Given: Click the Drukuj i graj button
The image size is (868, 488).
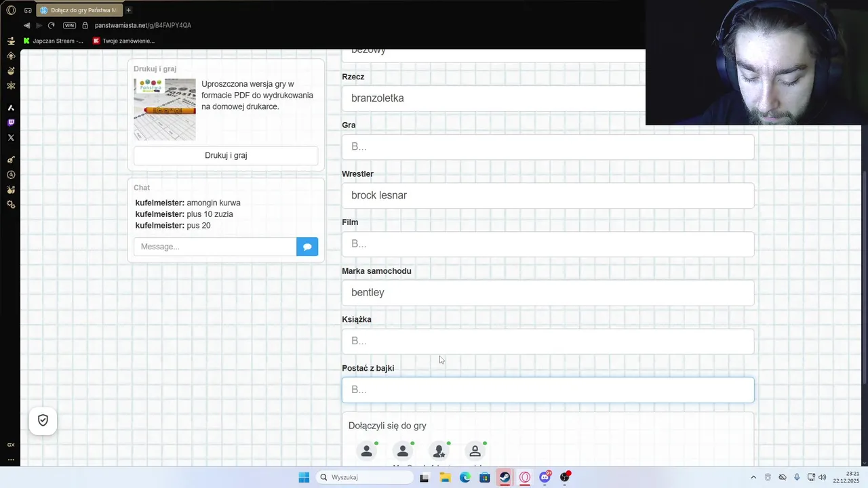Looking at the screenshot, I should tap(226, 155).
